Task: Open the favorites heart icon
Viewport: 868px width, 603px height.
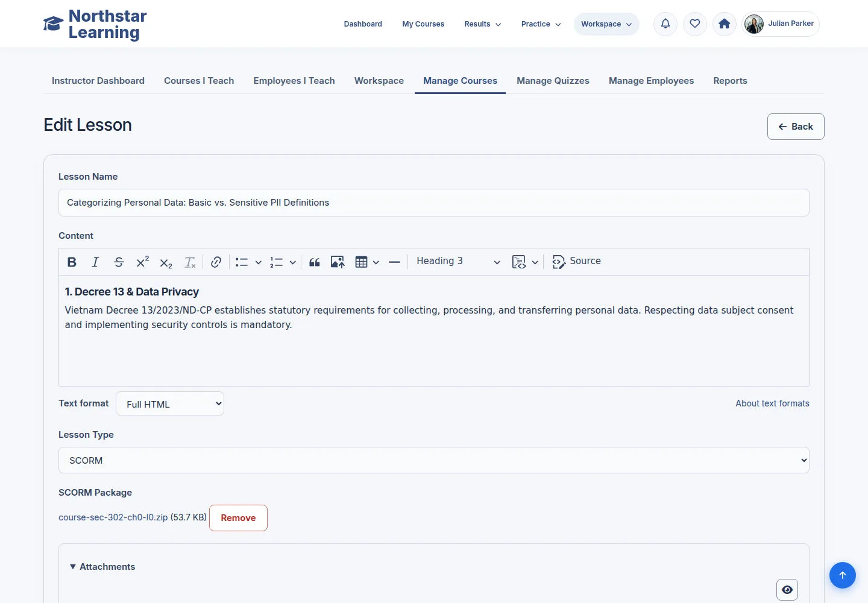Action: coord(695,24)
